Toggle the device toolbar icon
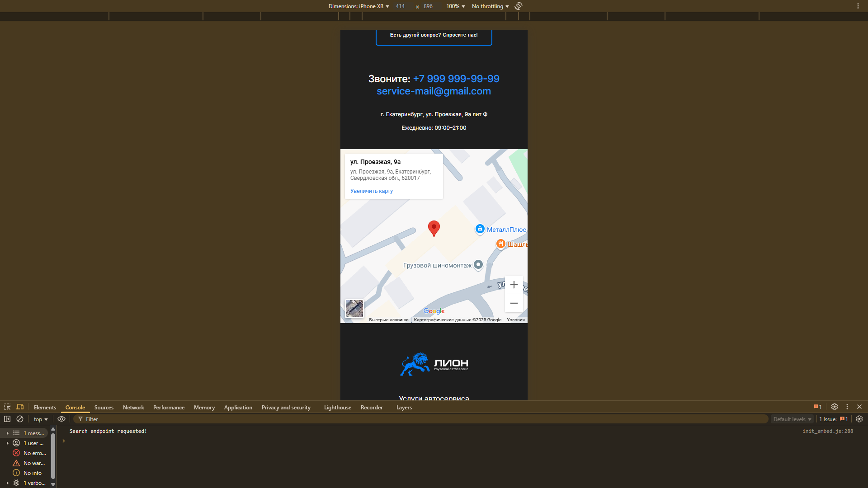The height and width of the screenshot is (488, 868). coord(20,407)
